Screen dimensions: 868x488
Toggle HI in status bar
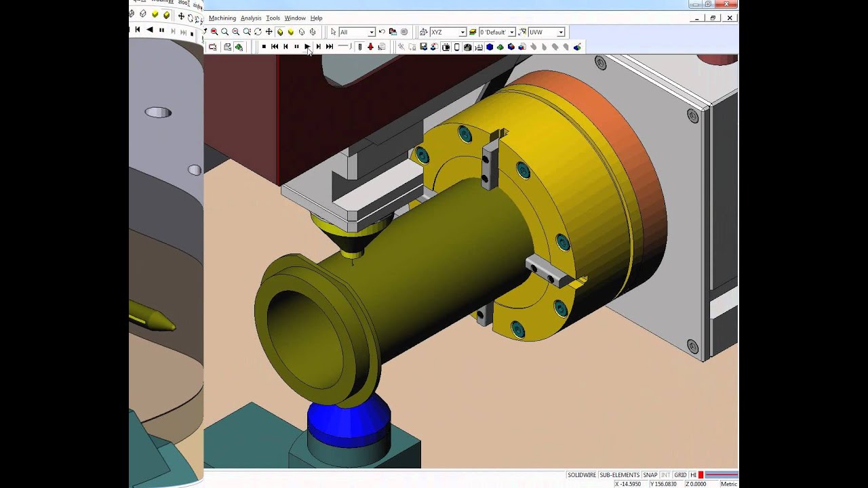point(693,475)
